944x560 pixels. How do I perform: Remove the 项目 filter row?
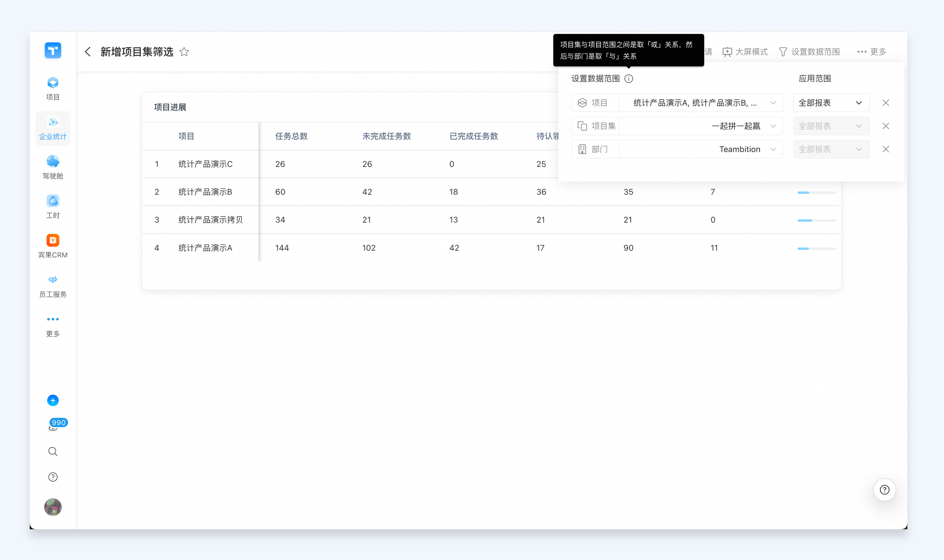[886, 103]
